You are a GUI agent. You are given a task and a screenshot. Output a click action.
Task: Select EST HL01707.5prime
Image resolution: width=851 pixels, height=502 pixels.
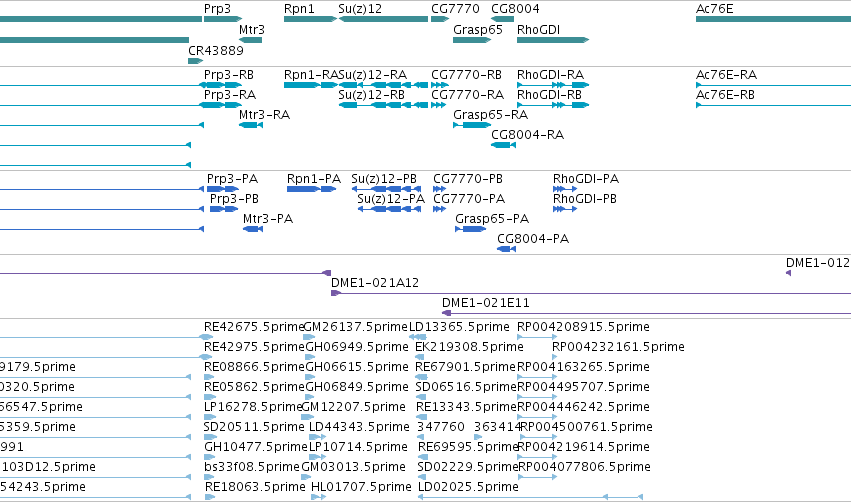pos(361,488)
